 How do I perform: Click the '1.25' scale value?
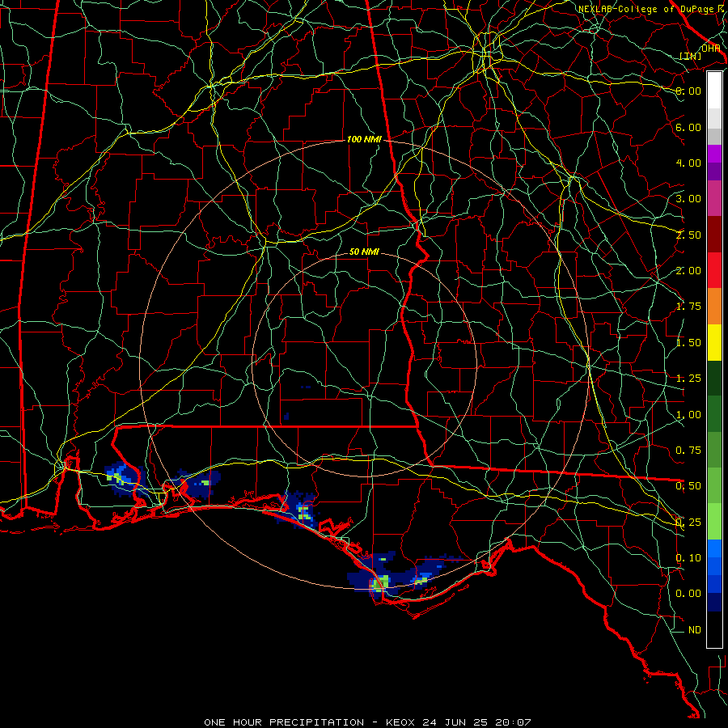click(688, 379)
